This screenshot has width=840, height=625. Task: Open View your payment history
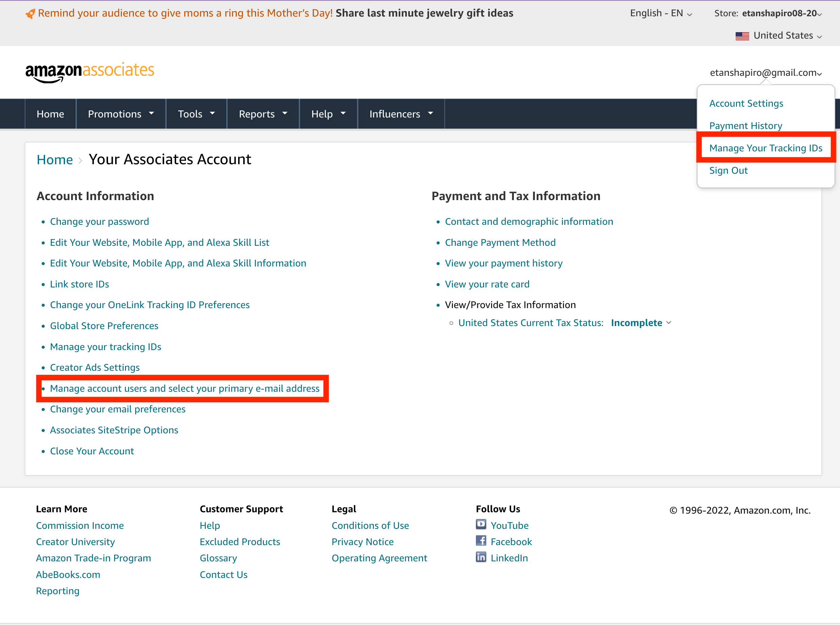(x=504, y=263)
